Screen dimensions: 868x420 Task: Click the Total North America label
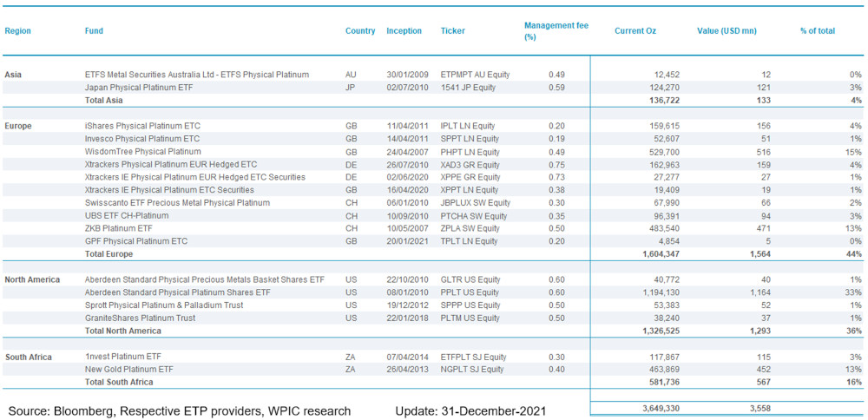pos(122,331)
